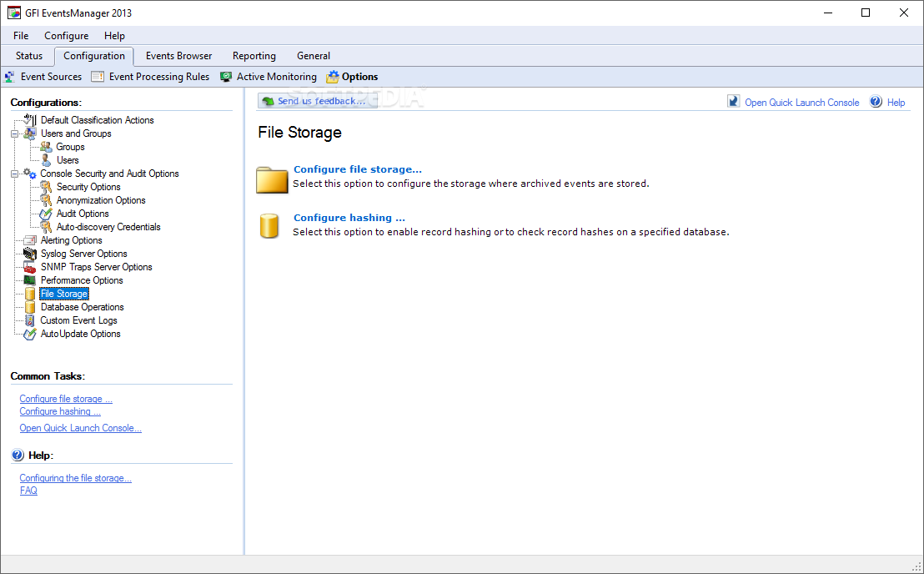Select Audit Options in the tree
Image resolution: width=924 pixels, height=574 pixels.
click(x=83, y=214)
